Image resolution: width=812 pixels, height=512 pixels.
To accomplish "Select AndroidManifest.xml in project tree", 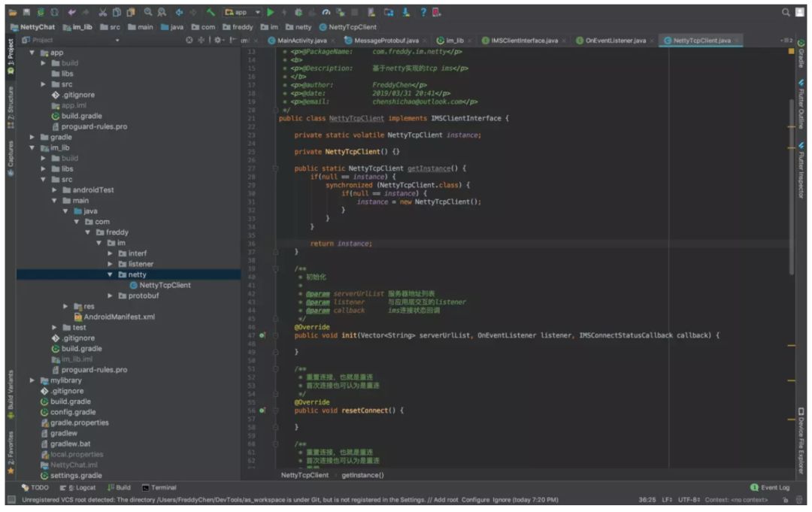I will (119, 317).
